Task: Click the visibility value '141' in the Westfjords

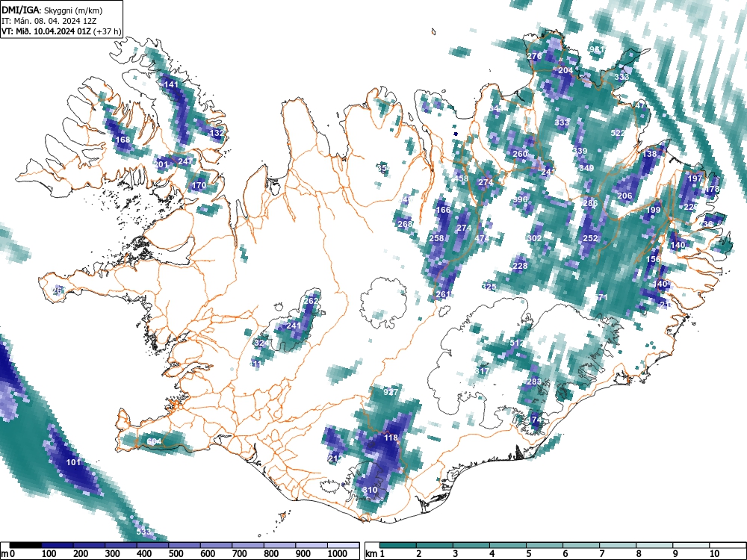Action: click(x=171, y=84)
